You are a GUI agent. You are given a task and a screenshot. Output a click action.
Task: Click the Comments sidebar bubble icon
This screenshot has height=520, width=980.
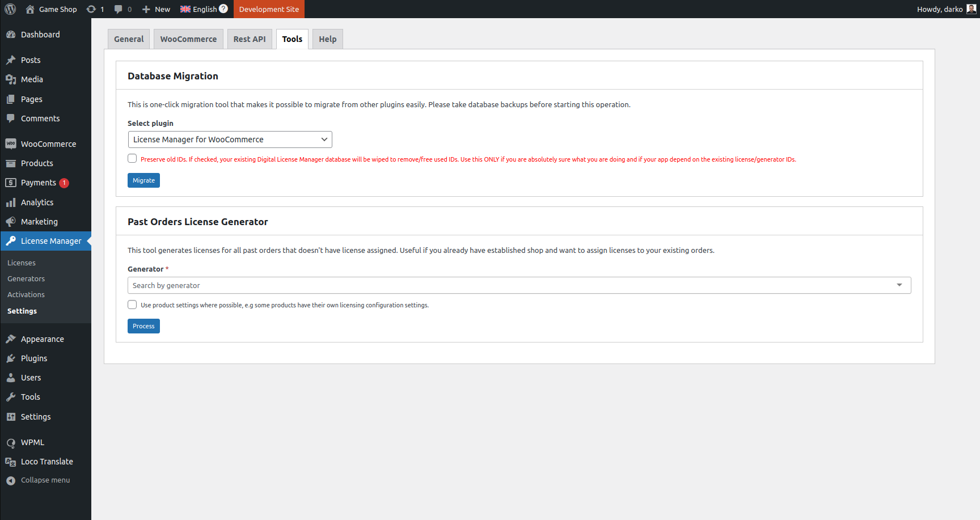(x=11, y=119)
